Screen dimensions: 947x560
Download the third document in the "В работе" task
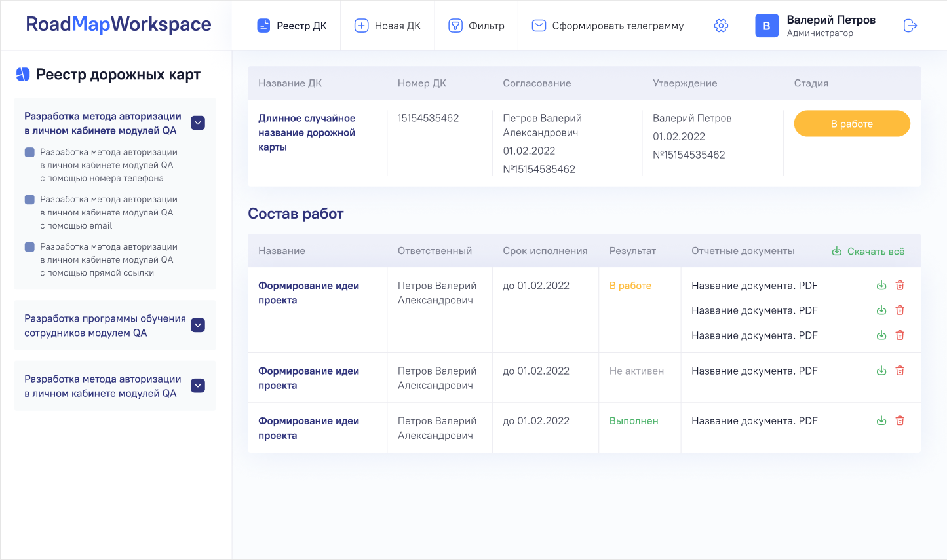(x=881, y=335)
